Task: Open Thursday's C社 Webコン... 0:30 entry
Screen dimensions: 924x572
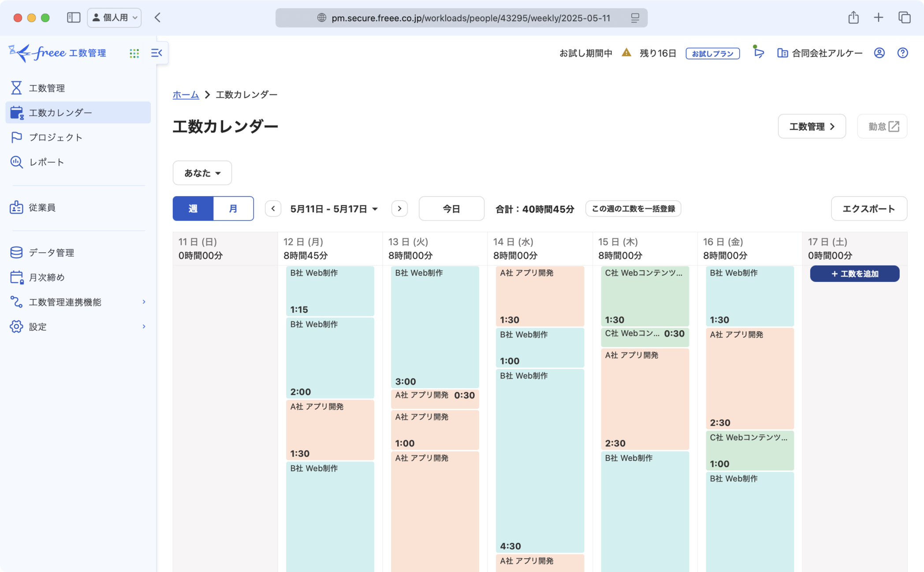Action: (645, 337)
